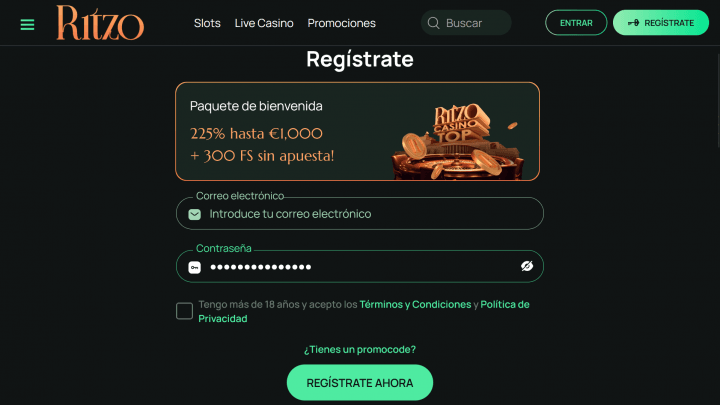Image resolution: width=720 pixels, height=405 pixels.
Task: Click the Ritzo Casino welcome banner image
Action: click(x=459, y=141)
